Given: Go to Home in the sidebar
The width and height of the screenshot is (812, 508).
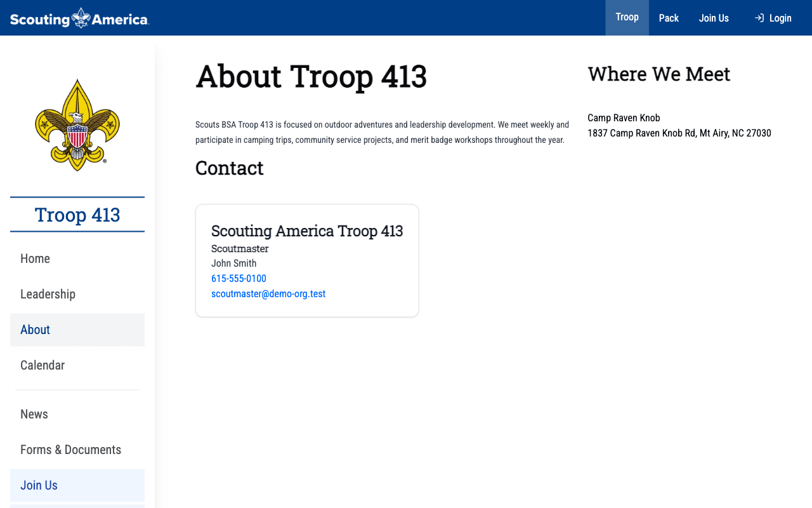Looking at the screenshot, I should coord(77,258).
